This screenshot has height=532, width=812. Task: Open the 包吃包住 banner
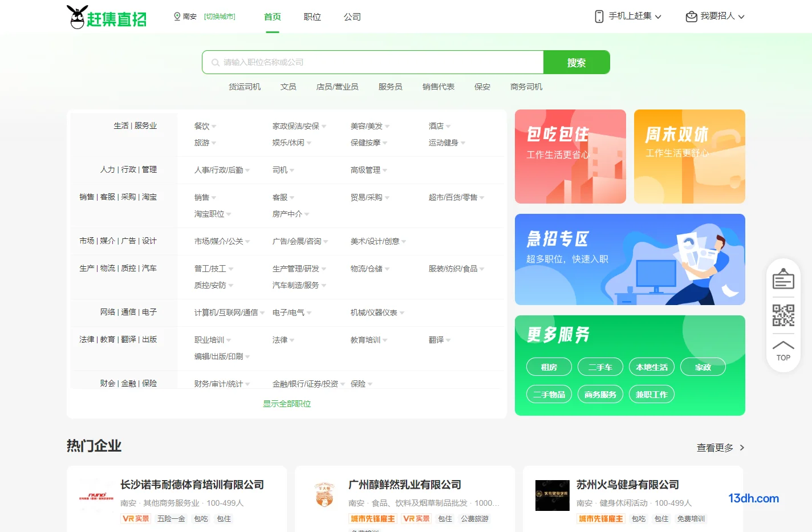click(570, 156)
